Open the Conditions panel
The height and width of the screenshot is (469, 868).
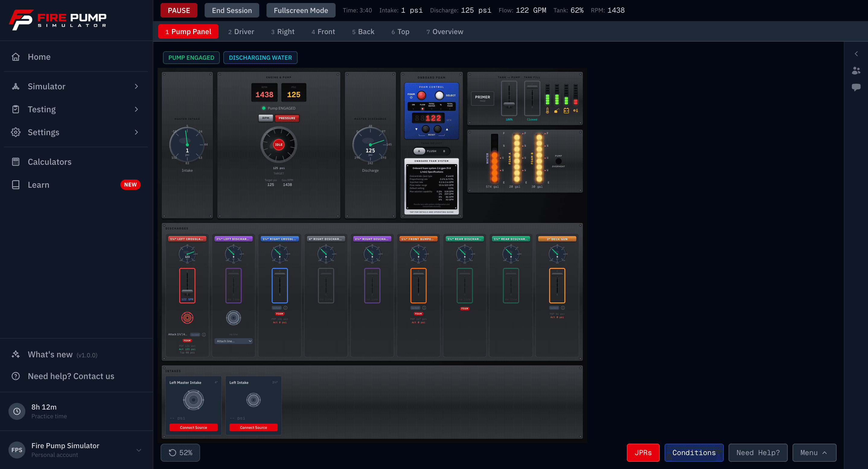pos(694,452)
